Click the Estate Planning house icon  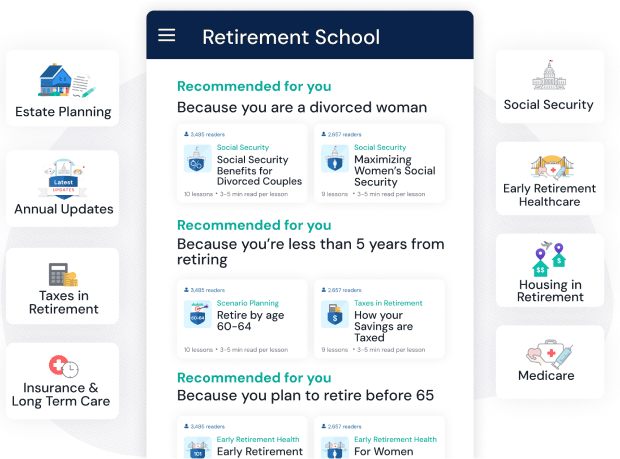pyautogui.click(x=63, y=80)
